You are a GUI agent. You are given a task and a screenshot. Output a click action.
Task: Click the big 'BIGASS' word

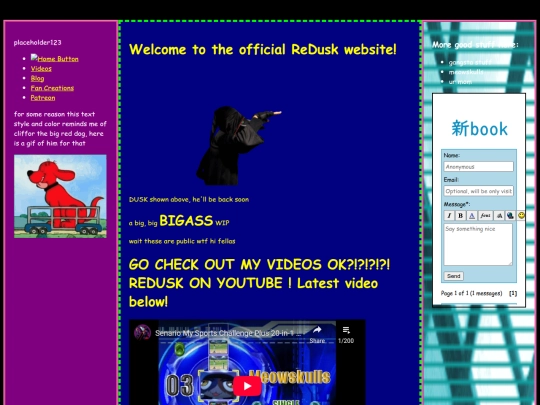[186, 221]
